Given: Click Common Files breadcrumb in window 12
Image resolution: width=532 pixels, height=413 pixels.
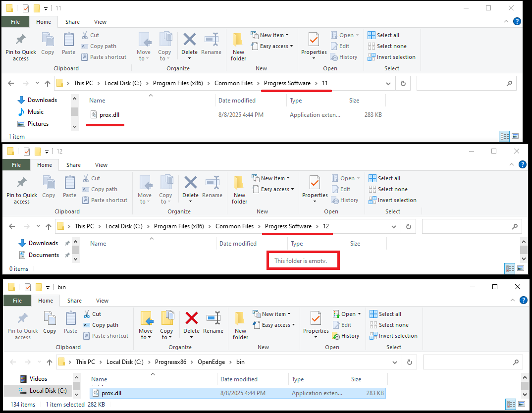Looking at the screenshot, I should (x=234, y=226).
